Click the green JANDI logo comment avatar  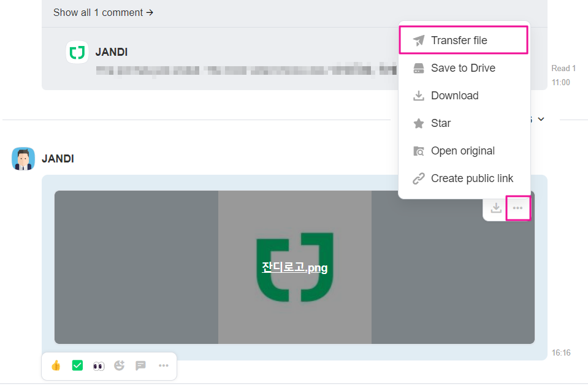pyautogui.click(x=77, y=52)
